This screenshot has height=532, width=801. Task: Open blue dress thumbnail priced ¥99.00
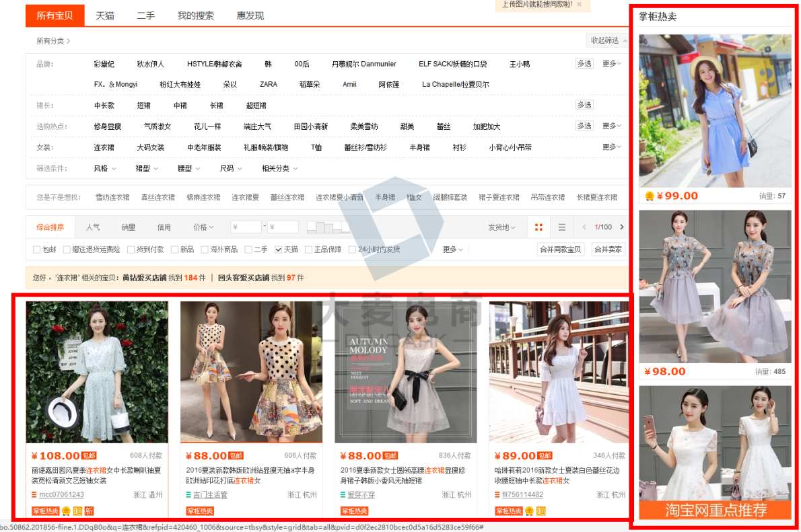tap(715, 111)
